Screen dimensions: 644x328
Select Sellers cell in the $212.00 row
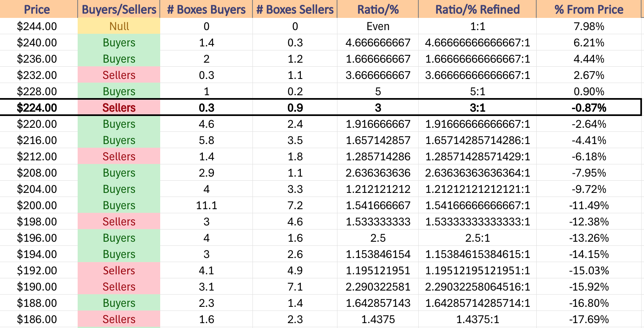(x=119, y=157)
